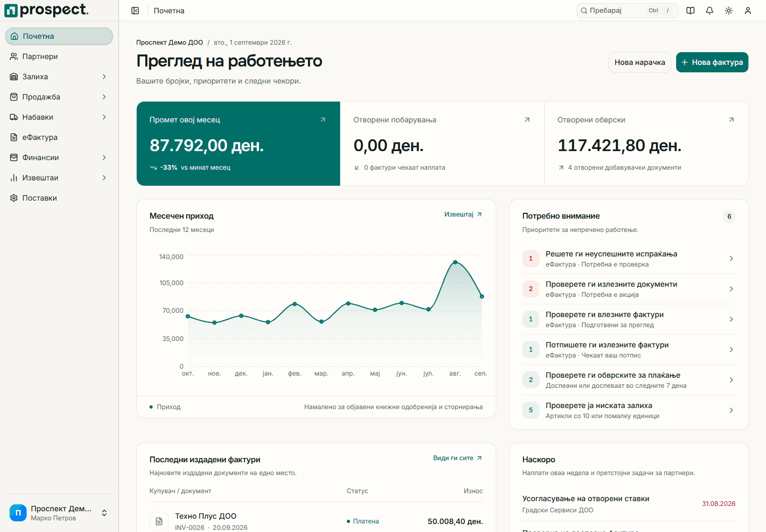
Task: Click the Почетна title in top bar
Action: (x=169, y=11)
